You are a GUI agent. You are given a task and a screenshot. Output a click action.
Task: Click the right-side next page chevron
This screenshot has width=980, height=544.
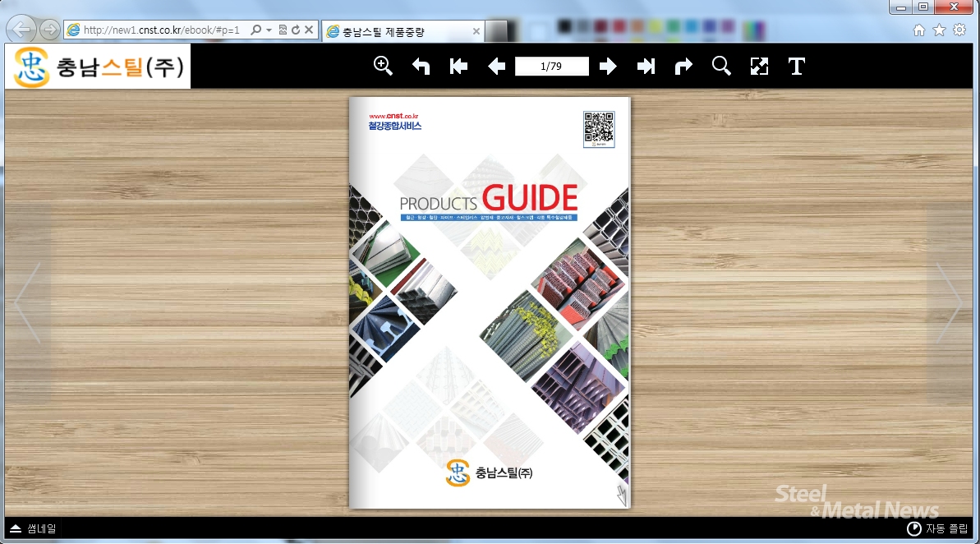tap(949, 303)
